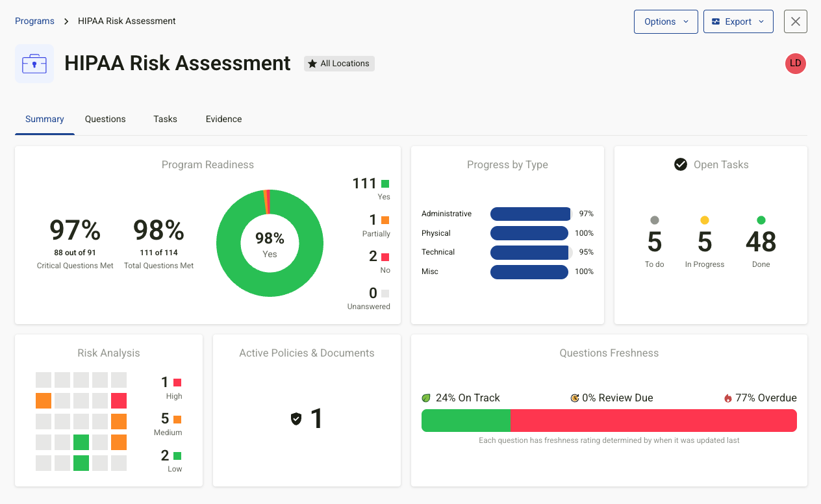Open the Options dropdown
Viewport: 821px width, 504px height.
tap(666, 21)
